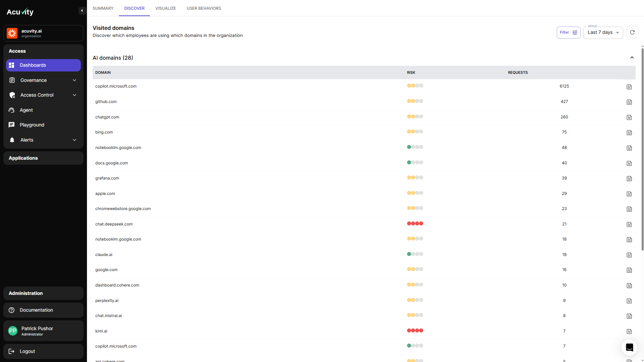Open details icon for grafana.com row
The width and height of the screenshot is (644, 362).
pyautogui.click(x=629, y=178)
